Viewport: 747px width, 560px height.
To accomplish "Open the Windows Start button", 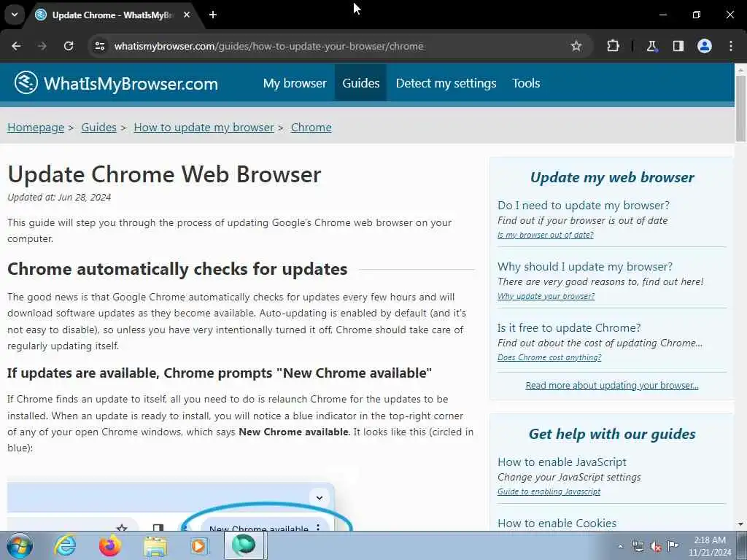I will click(20, 545).
